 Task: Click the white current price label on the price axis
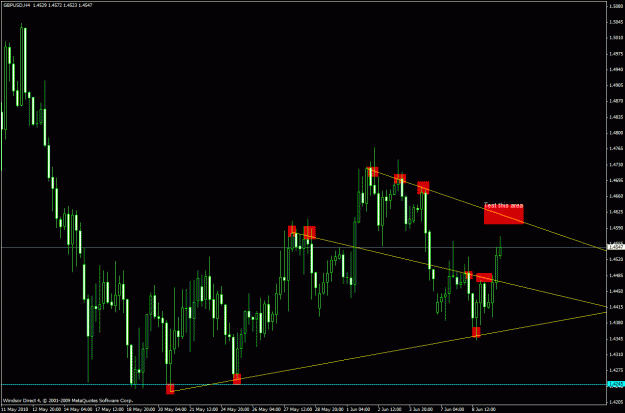[615, 248]
